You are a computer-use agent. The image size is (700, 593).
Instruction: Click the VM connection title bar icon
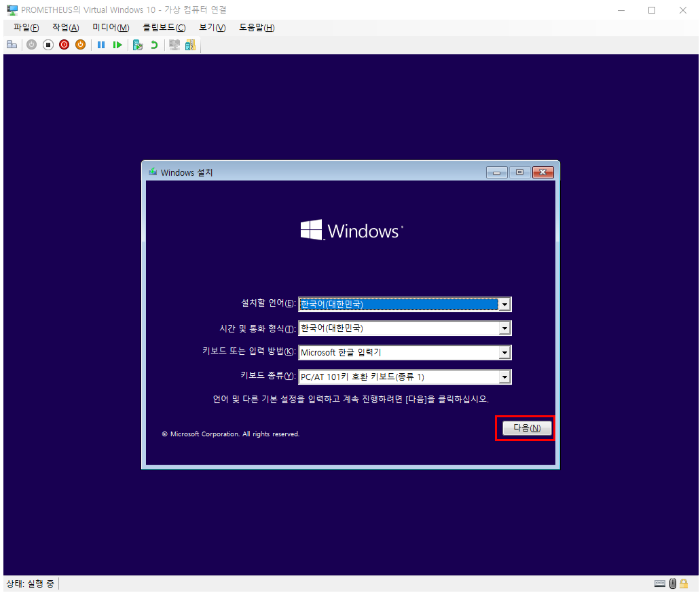click(x=12, y=9)
